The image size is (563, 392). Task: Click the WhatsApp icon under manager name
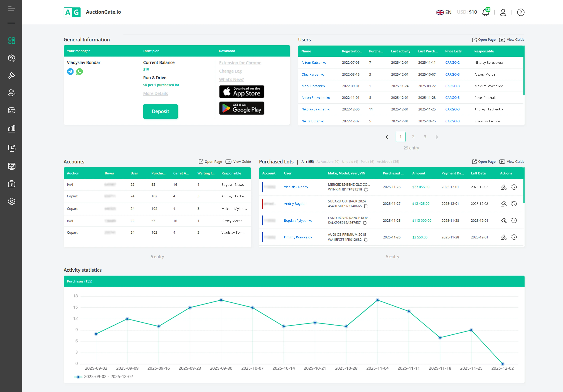(x=79, y=71)
